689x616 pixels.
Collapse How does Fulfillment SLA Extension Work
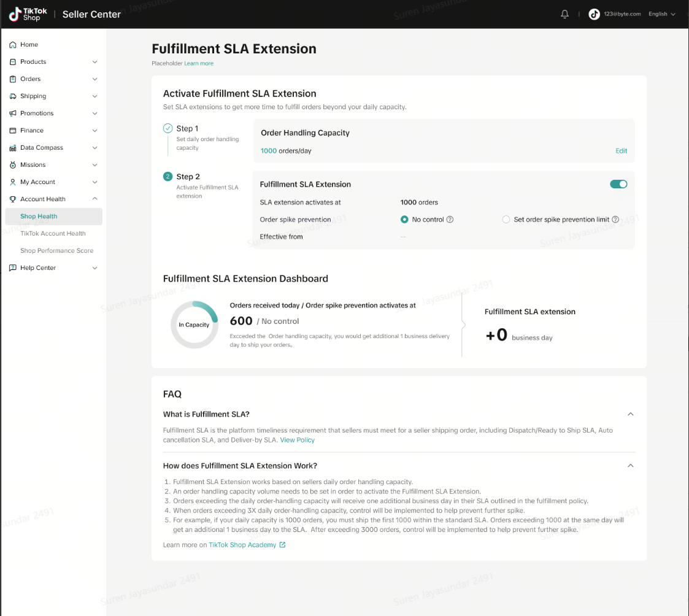[630, 466]
